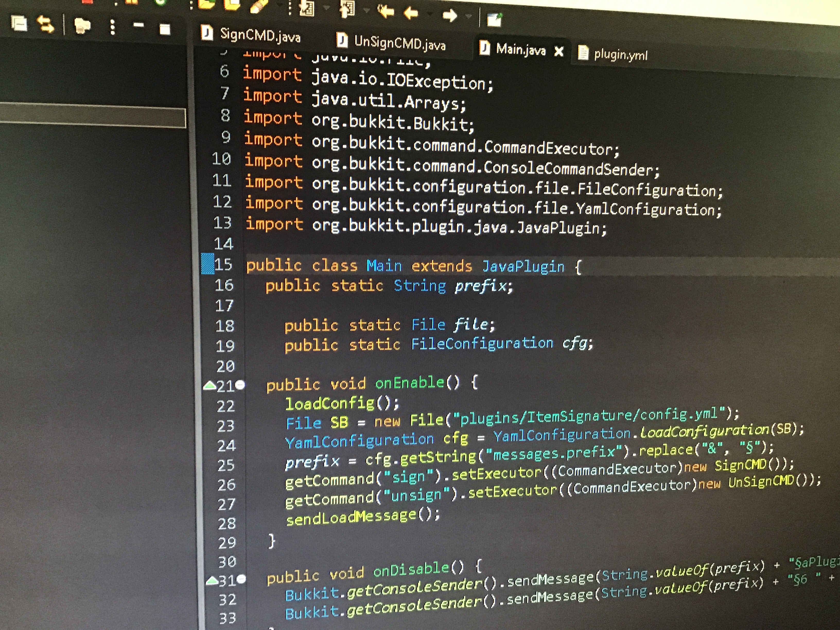Minimize the Package Explorer view

(x=139, y=25)
